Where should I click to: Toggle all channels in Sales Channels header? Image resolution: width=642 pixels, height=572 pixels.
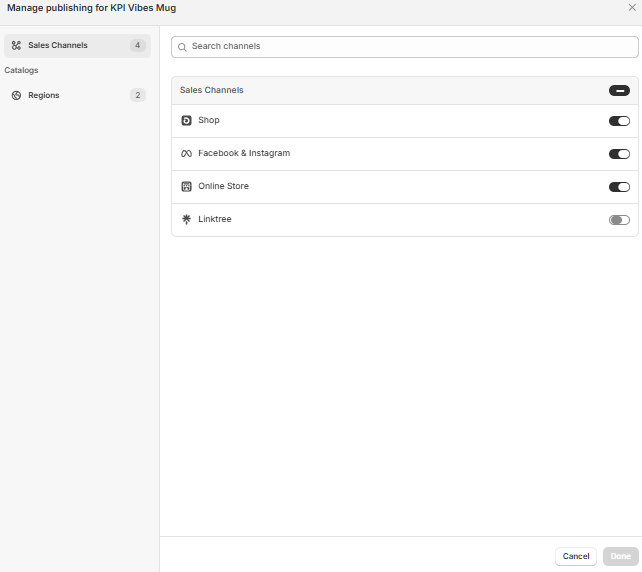(619, 91)
